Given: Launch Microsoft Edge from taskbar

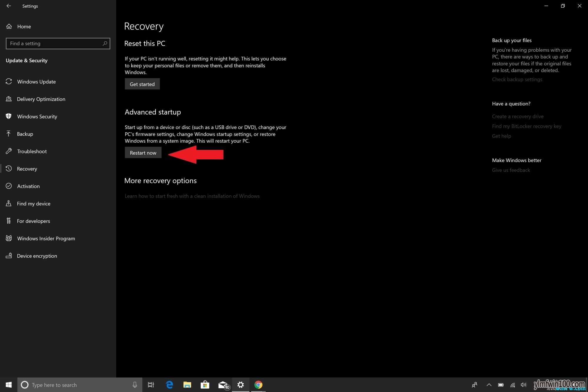Looking at the screenshot, I should 169,385.
